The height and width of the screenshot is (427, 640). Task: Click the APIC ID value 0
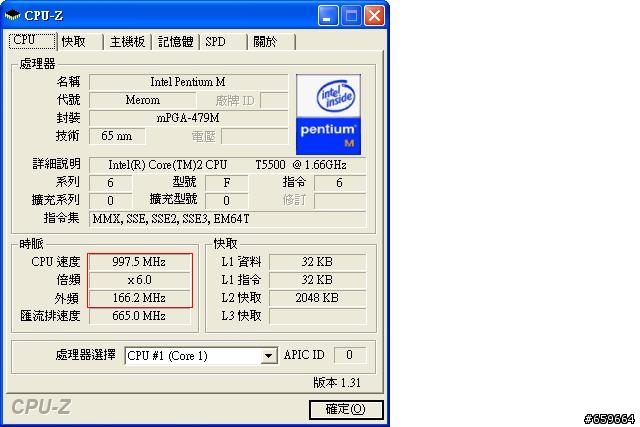349,355
